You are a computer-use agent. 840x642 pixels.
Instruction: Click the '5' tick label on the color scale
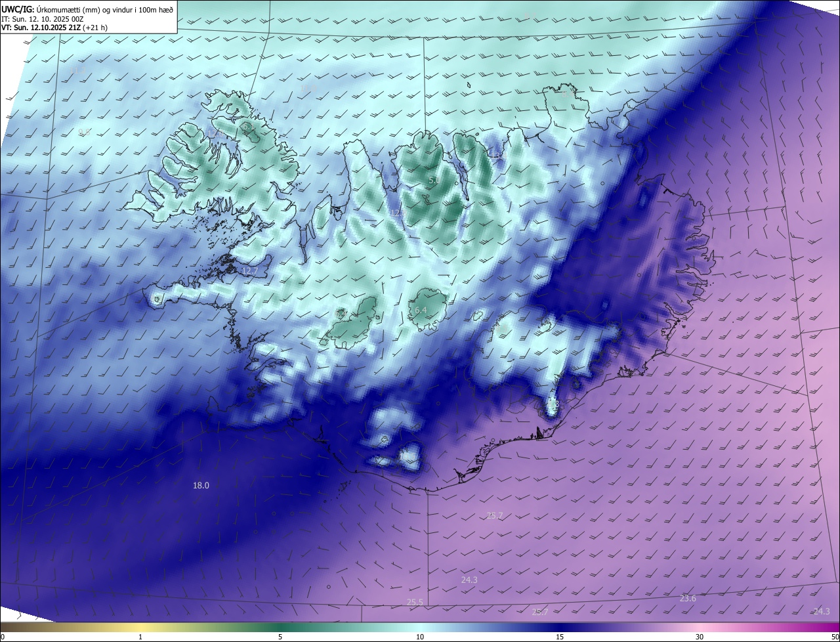tap(280, 637)
